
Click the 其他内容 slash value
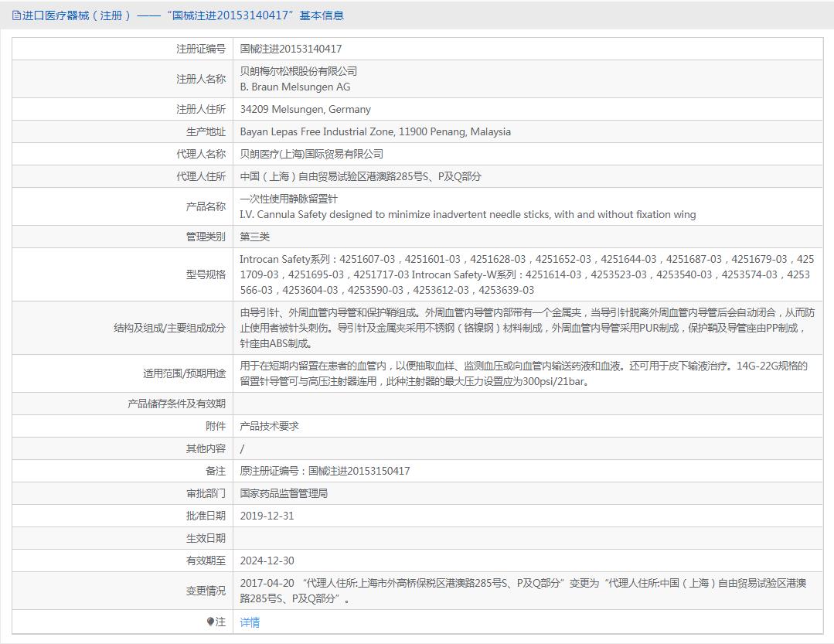(x=242, y=449)
